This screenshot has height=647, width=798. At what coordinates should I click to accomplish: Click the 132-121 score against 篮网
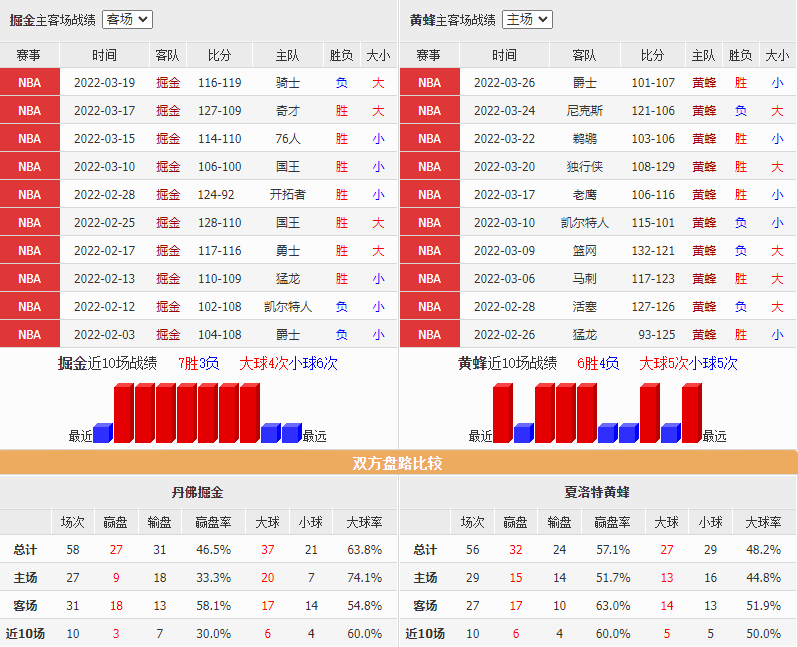point(653,251)
